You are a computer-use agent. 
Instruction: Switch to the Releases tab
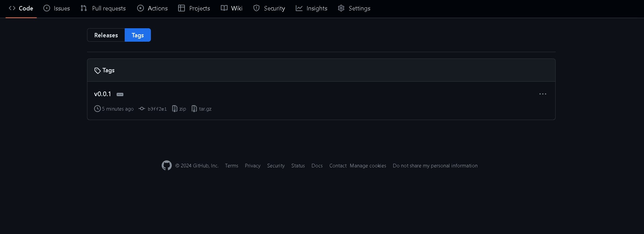pos(106,35)
